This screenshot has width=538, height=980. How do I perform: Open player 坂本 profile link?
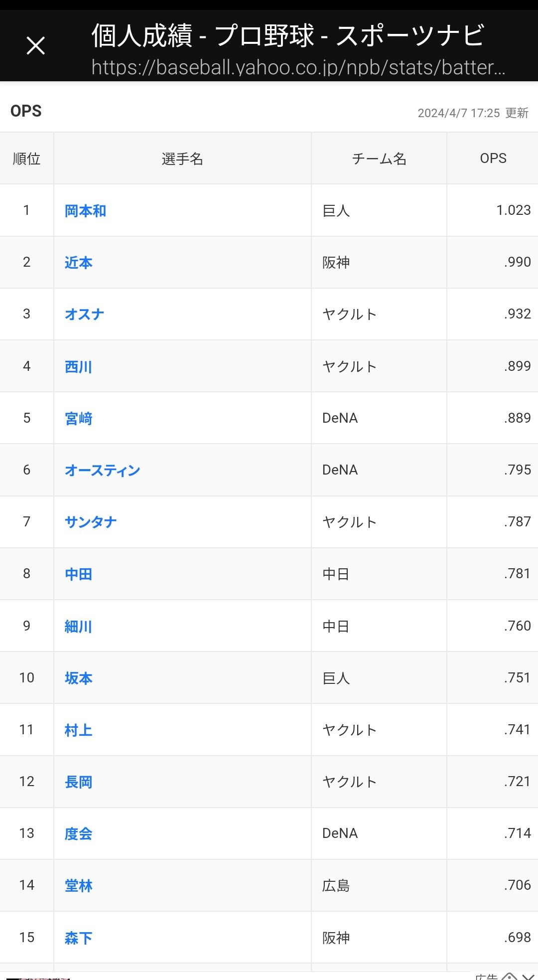click(x=78, y=678)
